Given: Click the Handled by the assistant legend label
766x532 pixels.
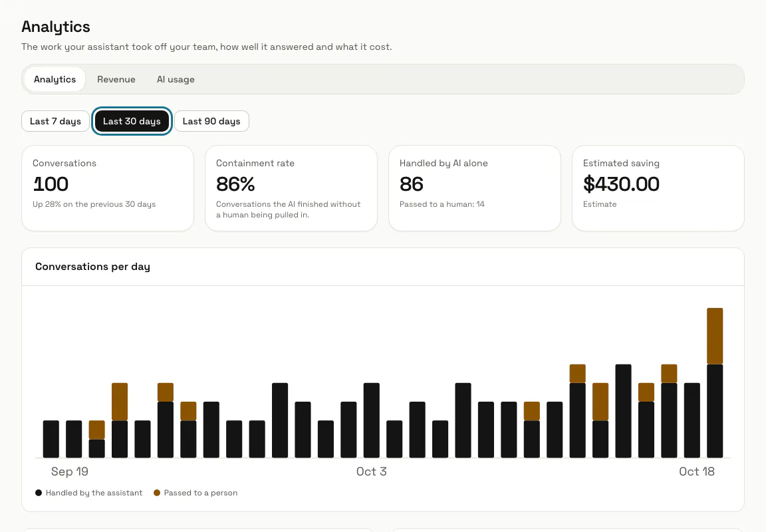Looking at the screenshot, I should pyautogui.click(x=94, y=493).
